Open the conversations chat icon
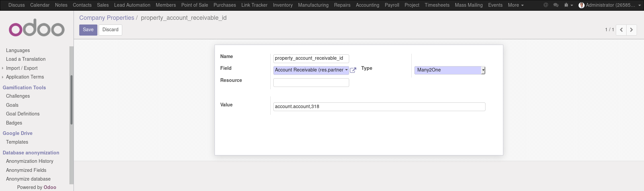This screenshot has width=644, height=191. point(556,5)
